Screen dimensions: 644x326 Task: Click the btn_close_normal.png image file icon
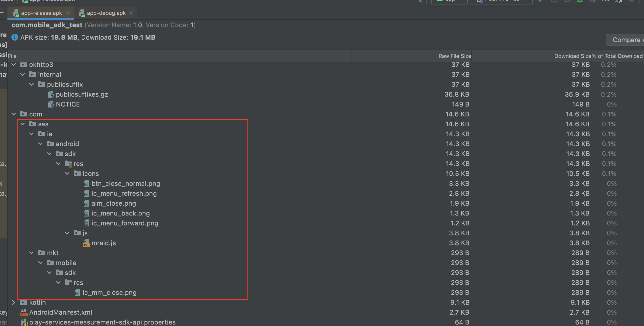(x=86, y=183)
